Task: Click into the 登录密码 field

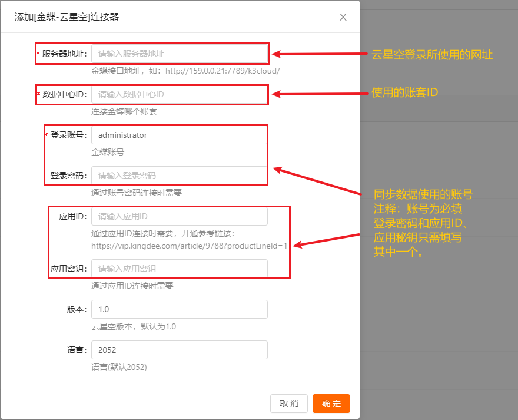Action: coord(179,176)
